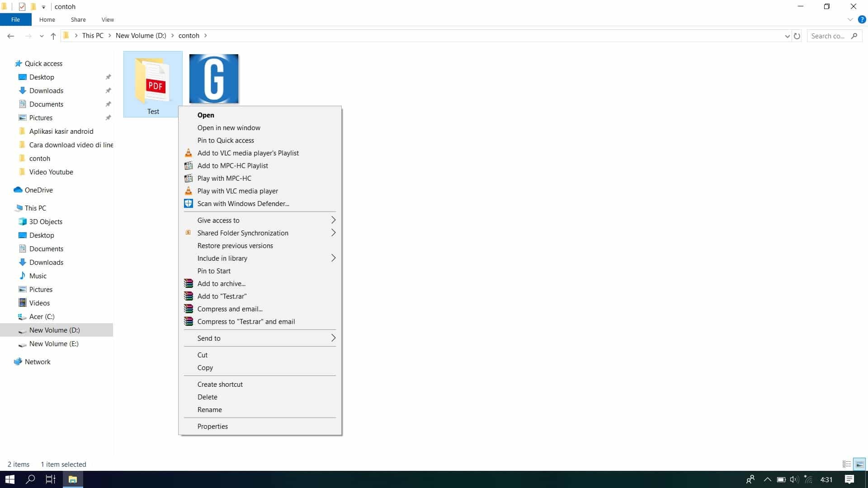Expand the Include in library submenu
Screen dimensions: 868x488
coord(333,258)
